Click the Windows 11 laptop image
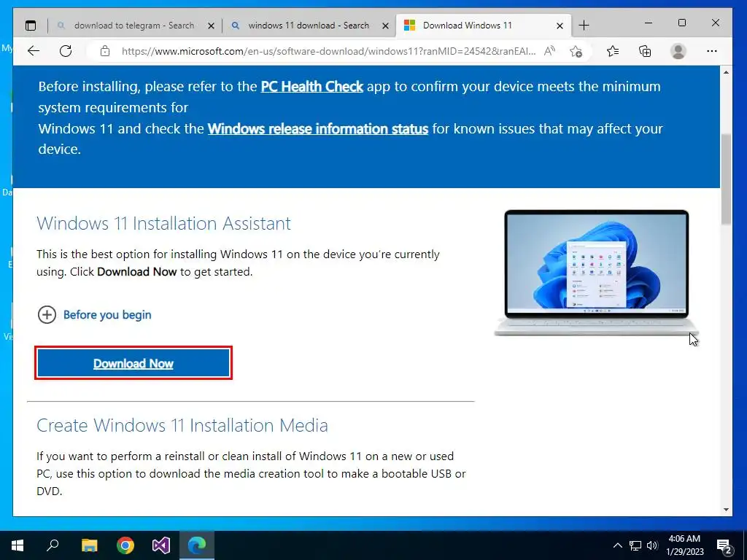 [x=596, y=273]
